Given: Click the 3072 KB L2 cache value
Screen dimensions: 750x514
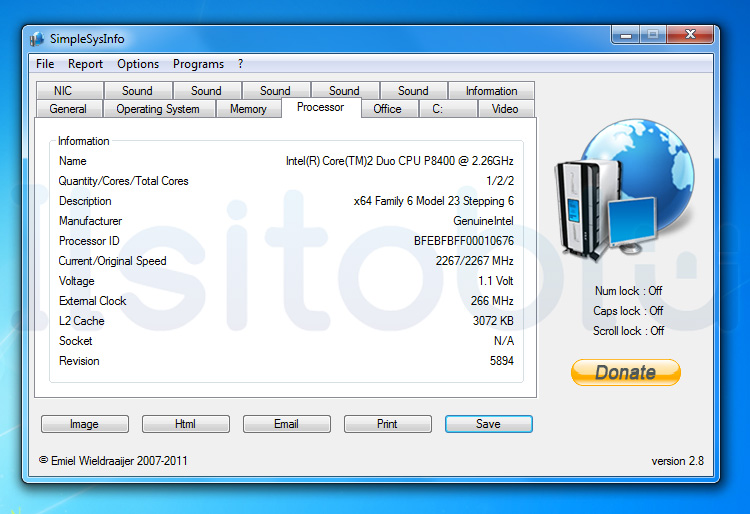Looking at the screenshot, I should [x=493, y=321].
